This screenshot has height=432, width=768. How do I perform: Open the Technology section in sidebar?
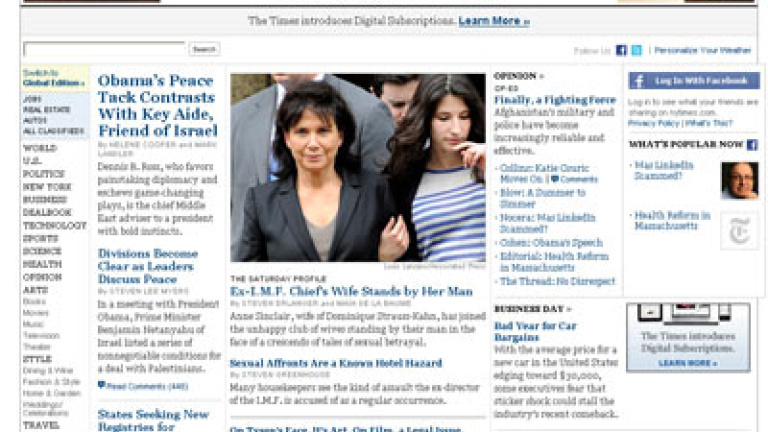54,225
